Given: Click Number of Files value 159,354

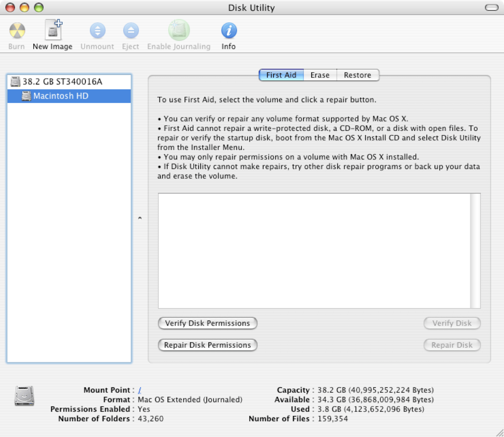Looking at the screenshot, I should click(x=333, y=419).
